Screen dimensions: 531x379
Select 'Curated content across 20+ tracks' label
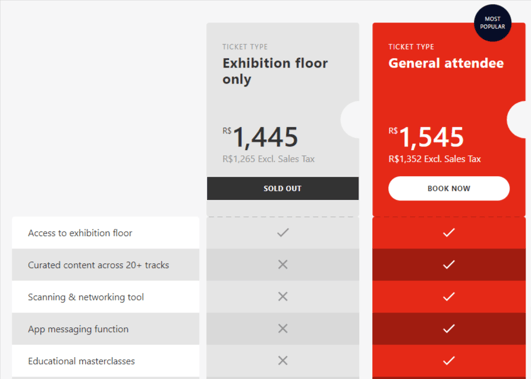98,265
